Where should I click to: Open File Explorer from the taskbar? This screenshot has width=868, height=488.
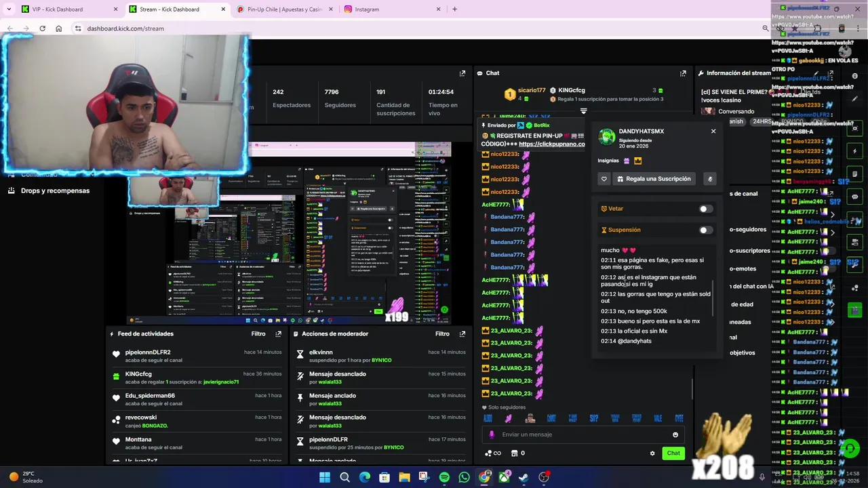[x=404, y=477]
